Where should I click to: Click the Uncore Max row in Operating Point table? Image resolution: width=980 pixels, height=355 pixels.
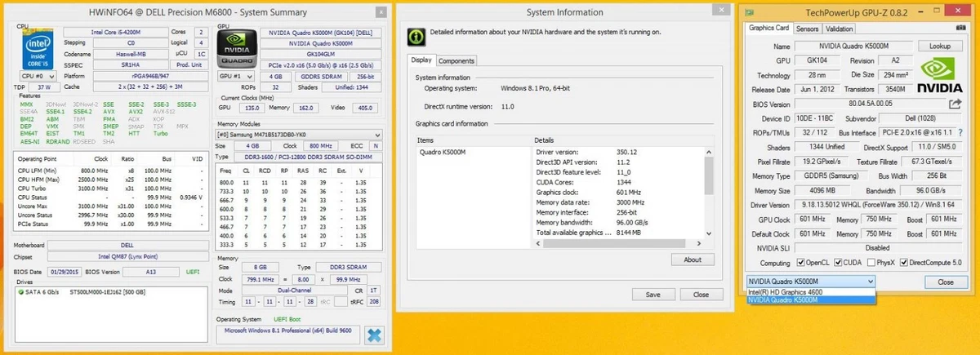[112, 206]
